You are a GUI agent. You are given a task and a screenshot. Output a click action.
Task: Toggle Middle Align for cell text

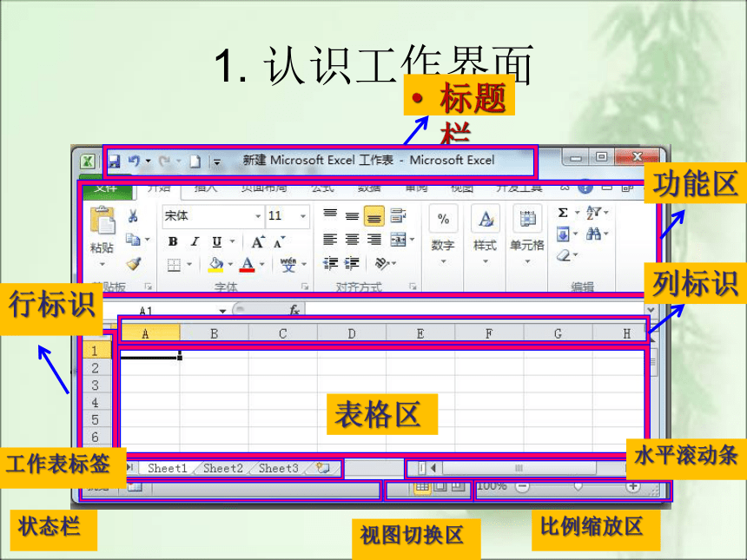coord(352,215)
